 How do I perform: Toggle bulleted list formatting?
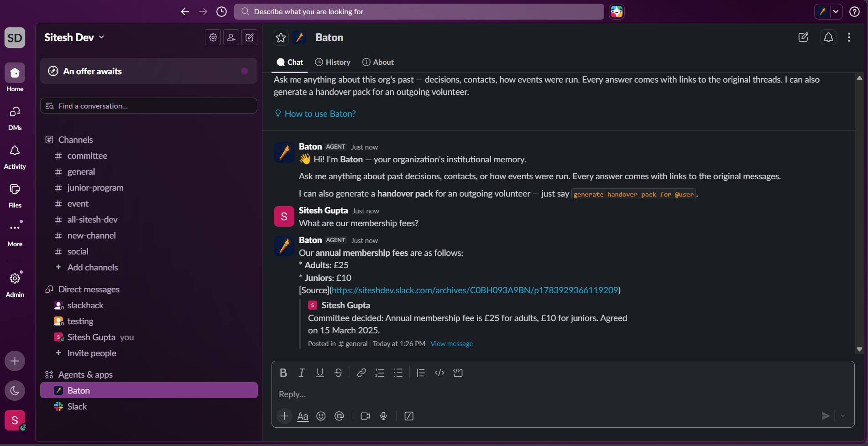(398, 373)
